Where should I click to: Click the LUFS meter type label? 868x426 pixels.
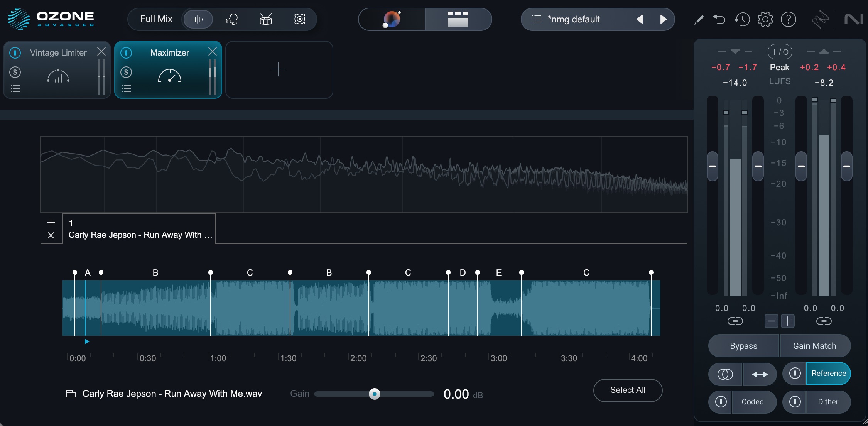coord(780,81)
